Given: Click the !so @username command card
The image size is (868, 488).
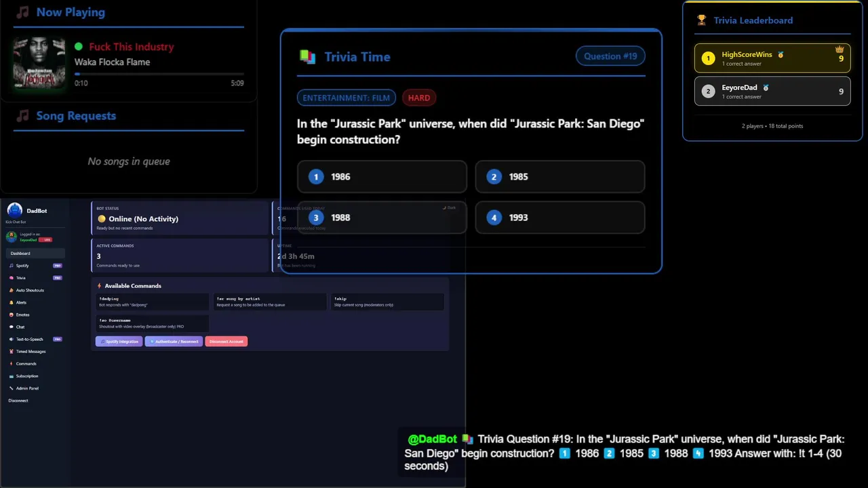Looking at the screenshot, I should [x=153, y=323].
